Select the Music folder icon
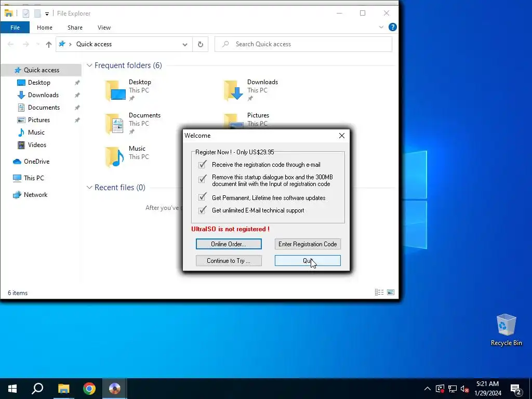This screenshot has height=399, width=532. pyautogui.click(x=115, y=157)
